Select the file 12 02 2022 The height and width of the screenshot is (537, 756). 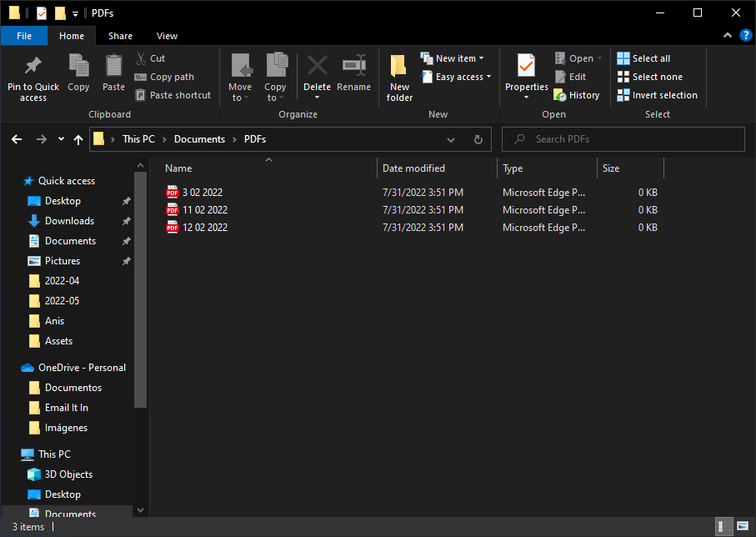tap(205, 228)
